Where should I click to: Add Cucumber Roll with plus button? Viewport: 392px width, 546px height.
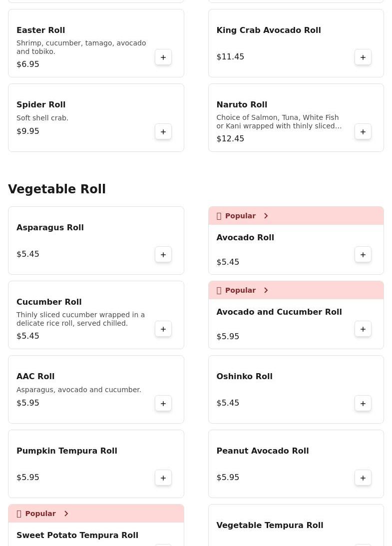(163, 329)
